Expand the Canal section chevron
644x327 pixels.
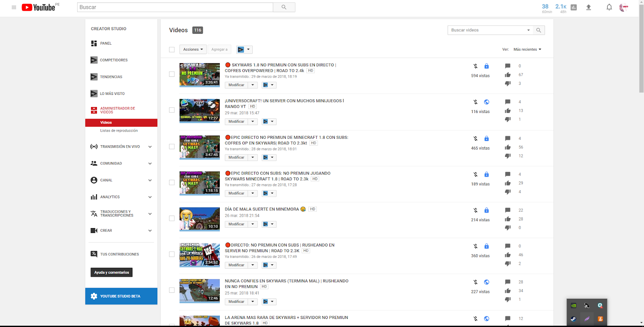point(150,181)
